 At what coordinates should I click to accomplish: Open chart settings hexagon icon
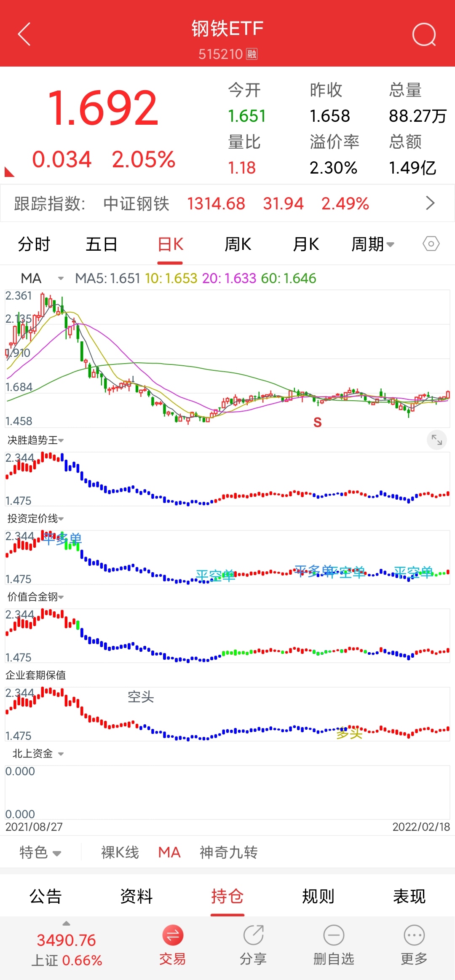(x=431, y=244)
